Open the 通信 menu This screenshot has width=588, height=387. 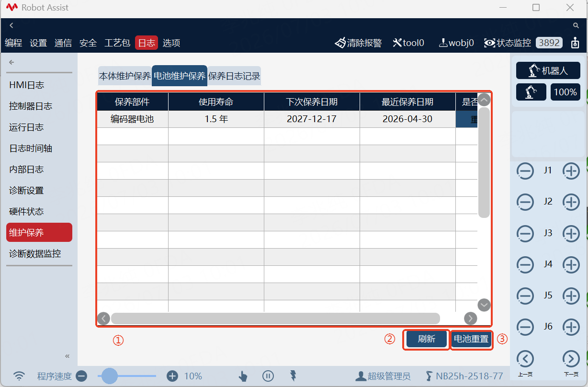click(63, 43)
